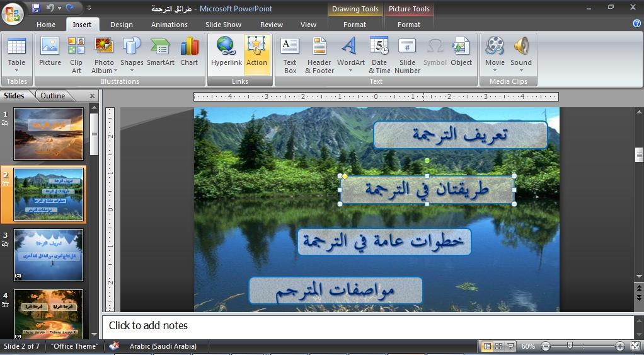Expand the Sound dropdown arrow
644x355 pixels.
[520, 71]
